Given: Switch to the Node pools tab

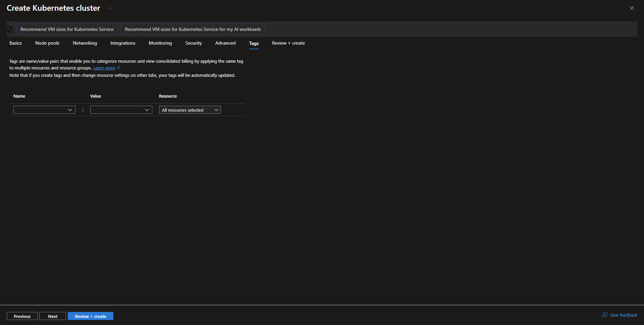Looking at the screenshot, I should [47, 43].
